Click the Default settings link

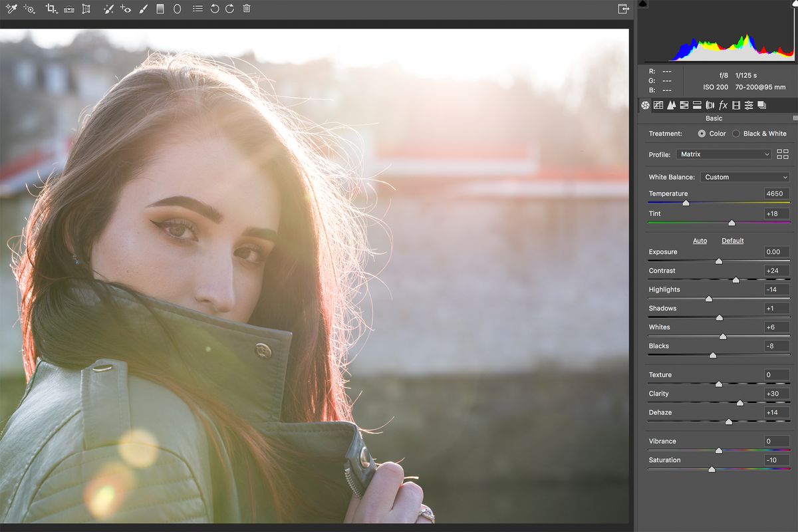tap(732, 241)
